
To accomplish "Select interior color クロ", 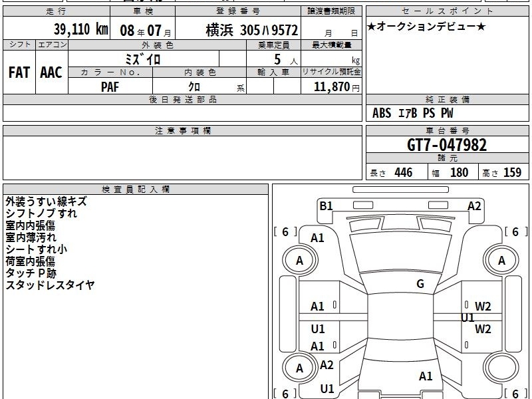I will pos(194,87).
